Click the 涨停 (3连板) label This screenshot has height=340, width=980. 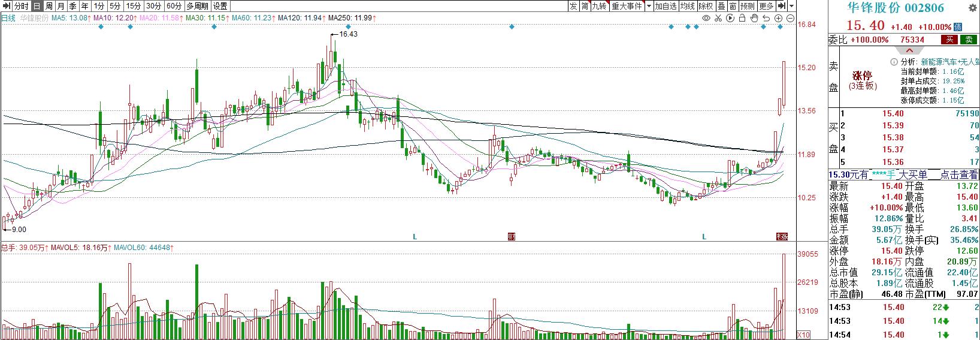point(863,81)
